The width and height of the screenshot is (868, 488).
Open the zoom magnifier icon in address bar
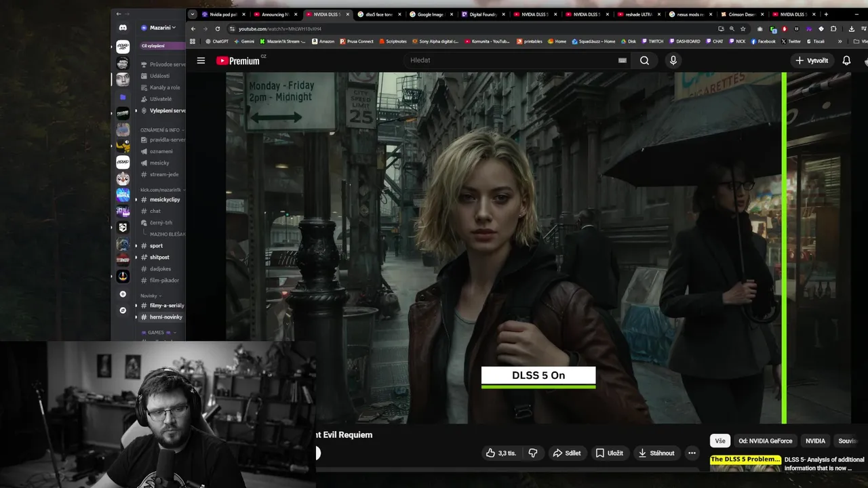(732, 28)
